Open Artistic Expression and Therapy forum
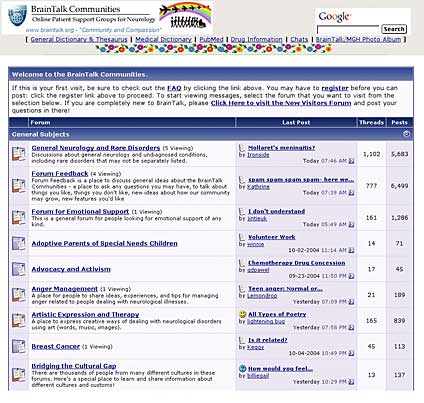Image resolution: width=424 pixels, height=403 pixels. [85, 314]
